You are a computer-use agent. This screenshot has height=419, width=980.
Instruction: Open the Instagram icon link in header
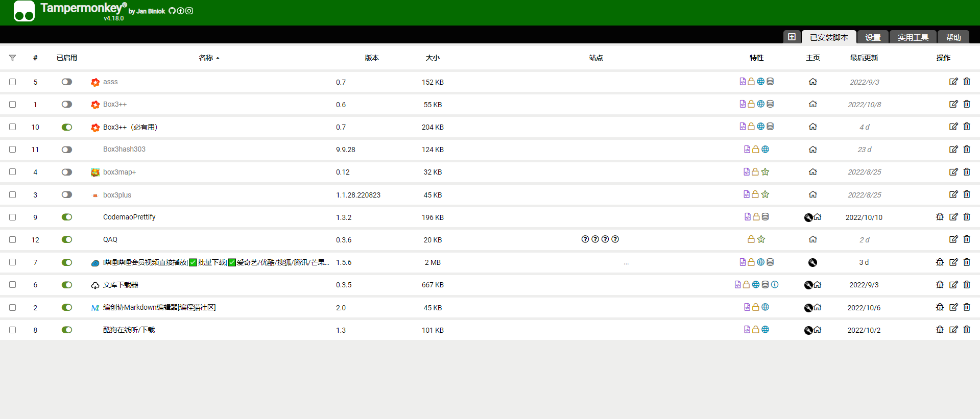(x=189, y=11)
